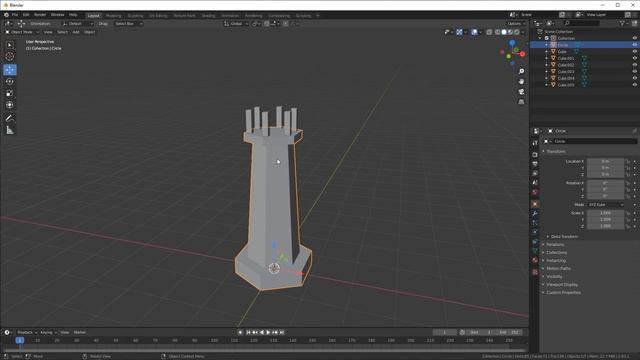This screenshot has width=640, height=360.
Task: Hide Cube.003 via its eye icon
Action: (635, 71)
